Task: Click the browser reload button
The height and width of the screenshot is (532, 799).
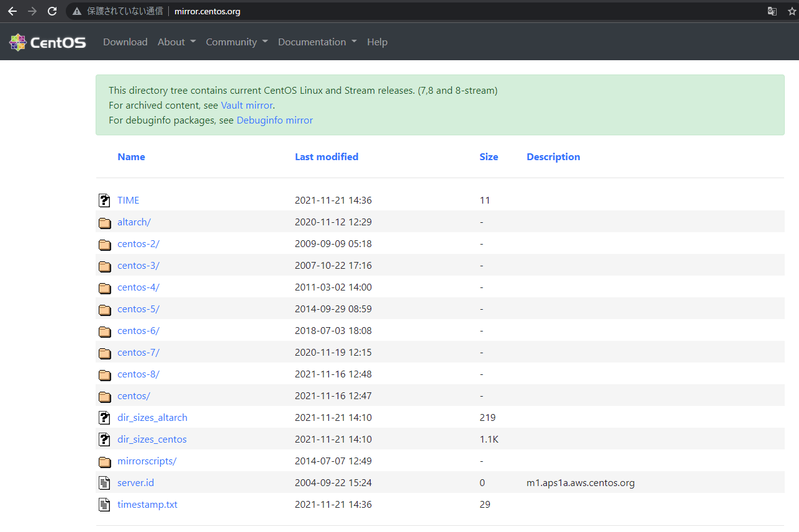Action: point(52,11)
